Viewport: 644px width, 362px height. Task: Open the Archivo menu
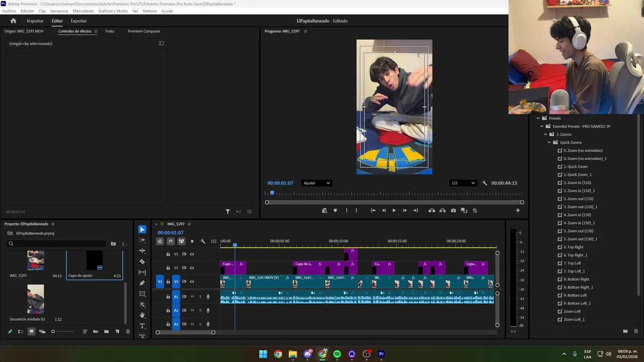(x=9, y=11)
